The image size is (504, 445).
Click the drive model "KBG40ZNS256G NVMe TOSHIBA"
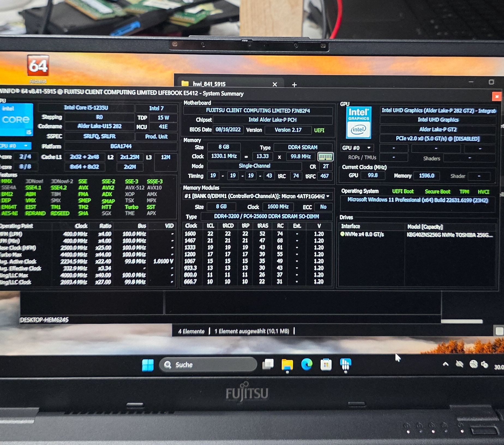coord(450,235)
